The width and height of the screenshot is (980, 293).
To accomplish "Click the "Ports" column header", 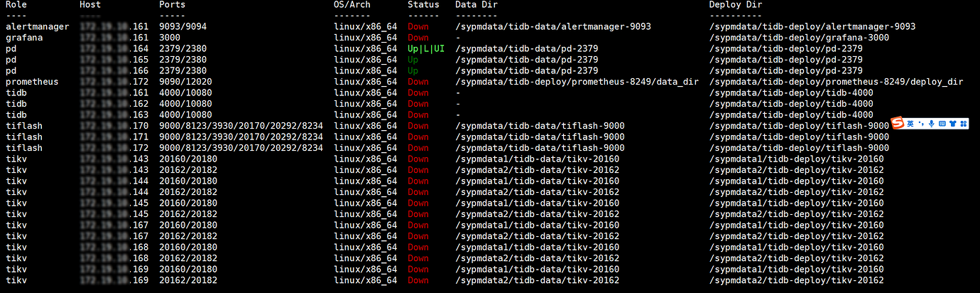I will [173, 4].
